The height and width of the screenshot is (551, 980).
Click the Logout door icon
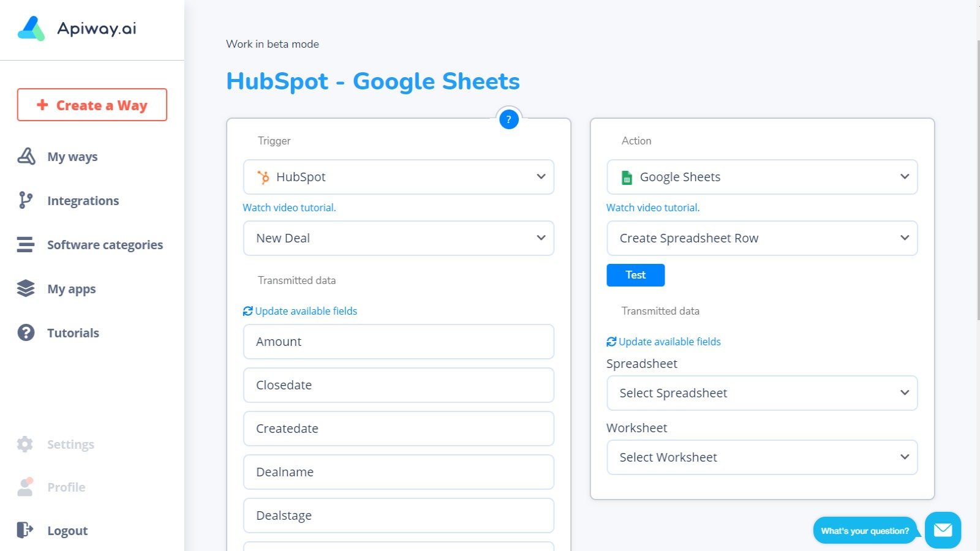pyautogui.click(x=24, y=530)
